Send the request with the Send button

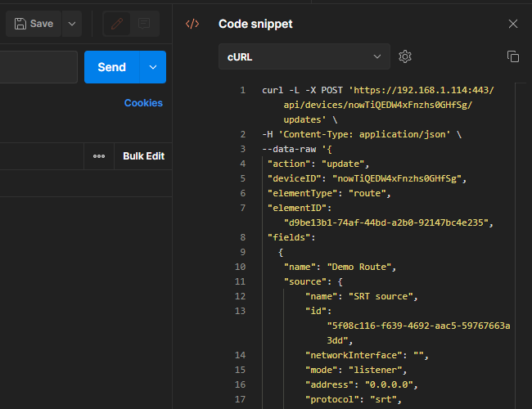(x=111, y=67)
